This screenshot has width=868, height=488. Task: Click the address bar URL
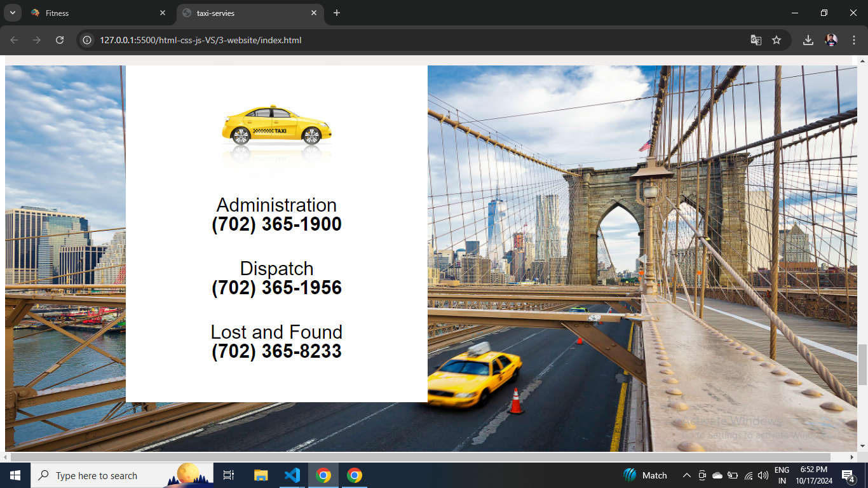click(x=200, y=40)
